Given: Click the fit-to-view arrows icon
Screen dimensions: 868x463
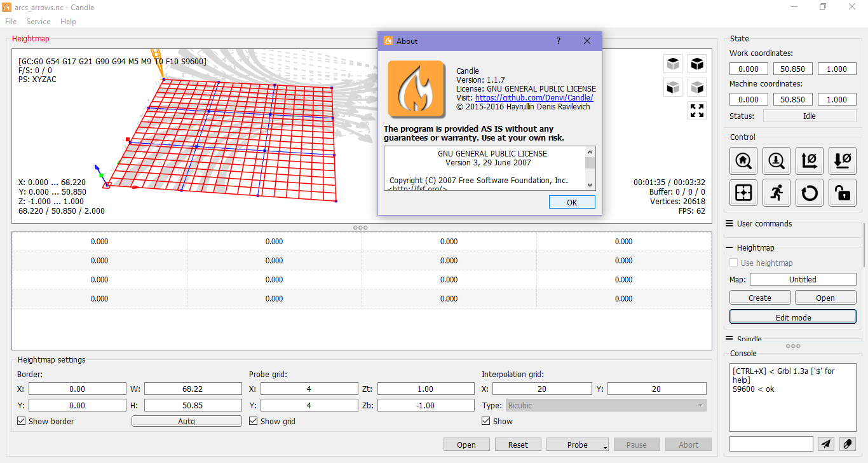Looking at the screenshot, I should pyautogui.click(x=697, y=111).
